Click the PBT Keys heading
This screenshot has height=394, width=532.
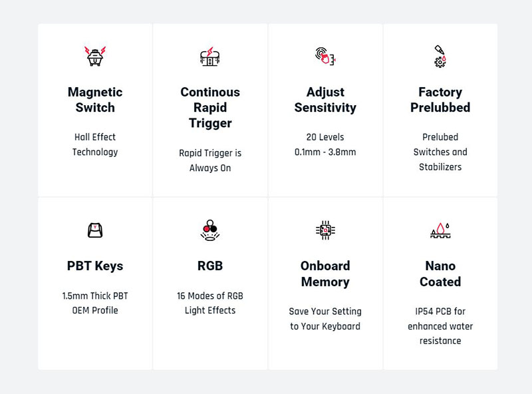[x=95, y=266]
